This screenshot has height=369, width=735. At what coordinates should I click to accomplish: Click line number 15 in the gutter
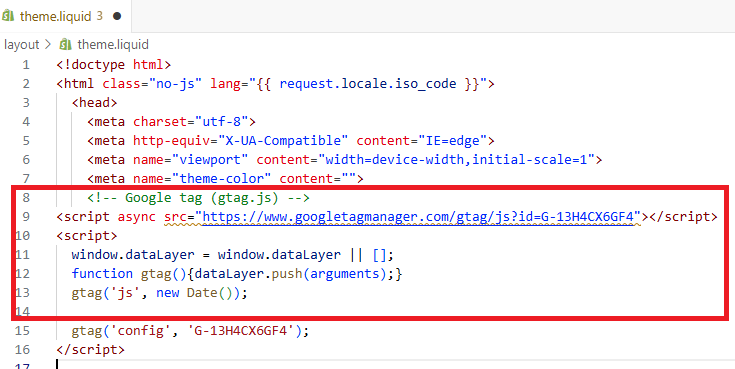[x=22, y=331]
